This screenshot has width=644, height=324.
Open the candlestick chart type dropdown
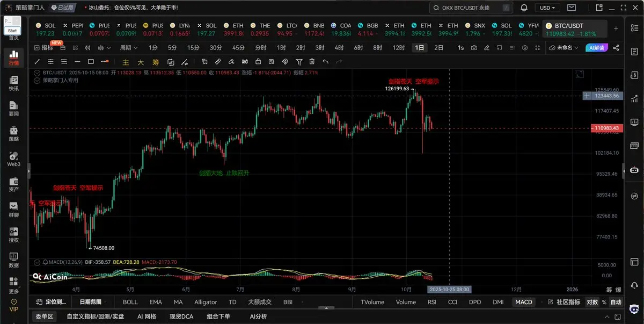[x=104, y=48]
